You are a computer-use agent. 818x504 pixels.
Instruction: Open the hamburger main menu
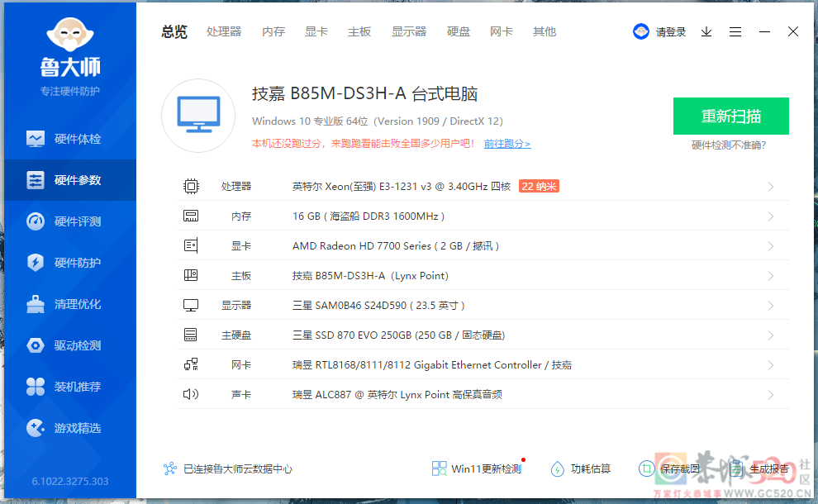[x=735, y=32]
